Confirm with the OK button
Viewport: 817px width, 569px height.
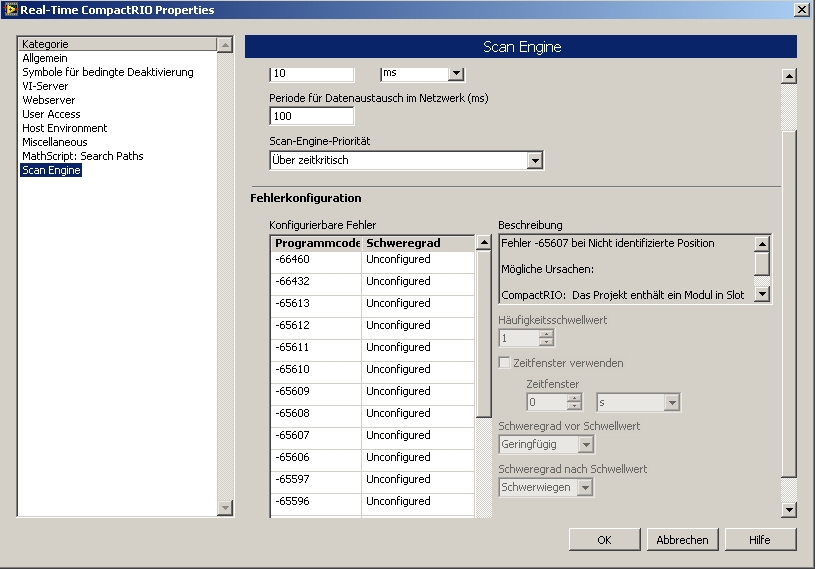(x=604, y=540)
